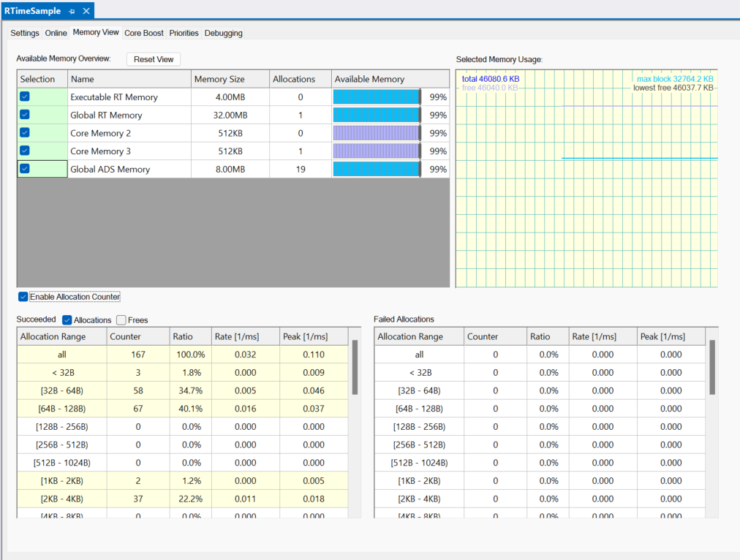Screen dimensions: 740x560
Task: Switch to the Priorities tab
Action: click(184, 33)
